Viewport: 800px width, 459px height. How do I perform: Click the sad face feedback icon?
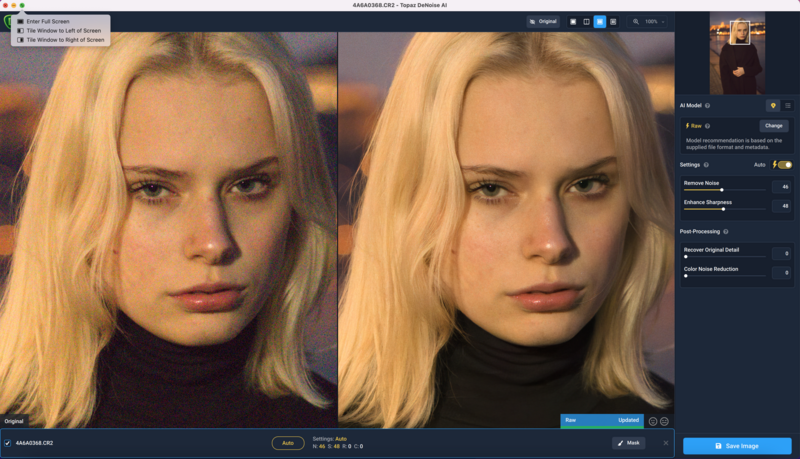click(x=664, y=421)
